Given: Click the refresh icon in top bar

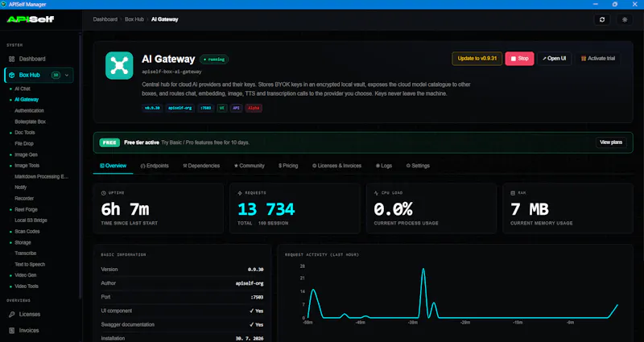Looking at the screenshot, I should tap(601, 19).
